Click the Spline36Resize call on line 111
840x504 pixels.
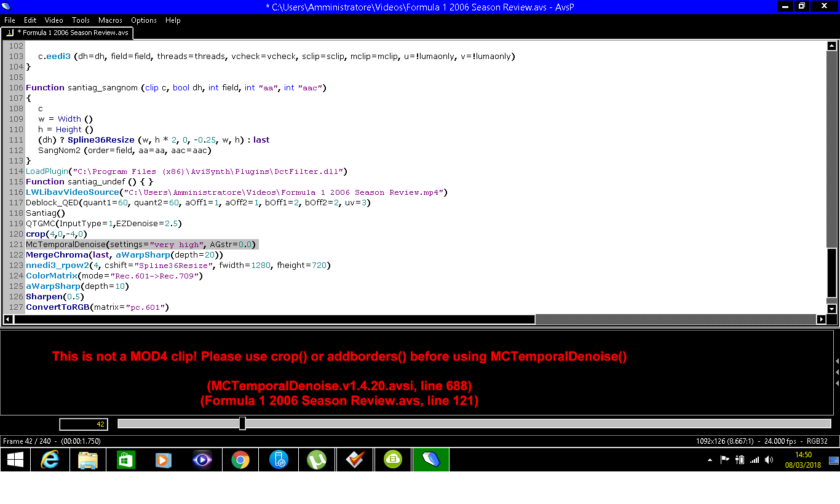[154, 140]
